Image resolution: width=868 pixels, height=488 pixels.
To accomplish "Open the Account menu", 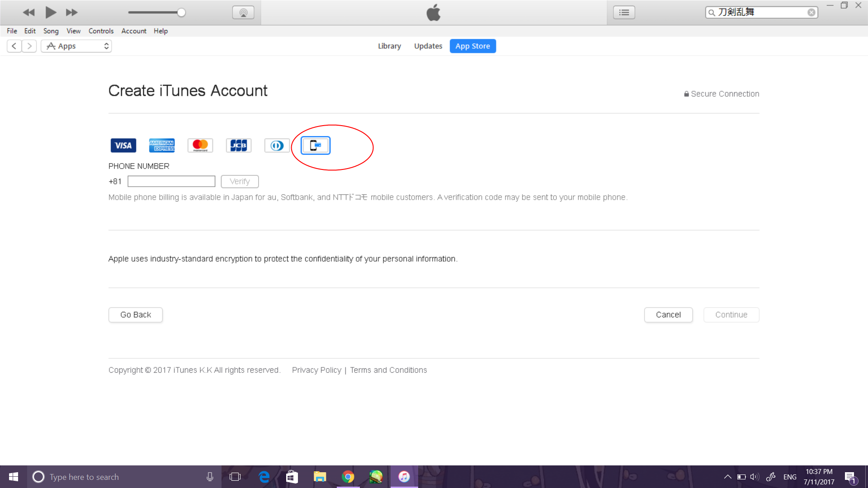I will (x=134, y=31).
